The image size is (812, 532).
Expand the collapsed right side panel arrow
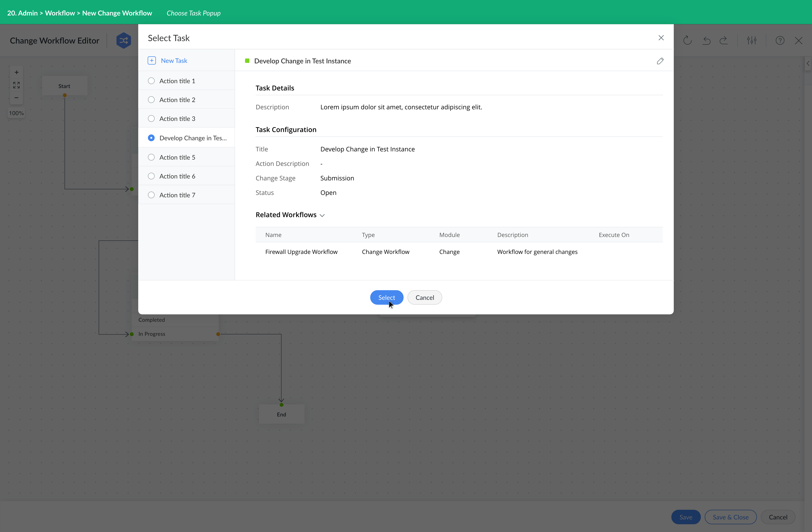tap(808, 63)
